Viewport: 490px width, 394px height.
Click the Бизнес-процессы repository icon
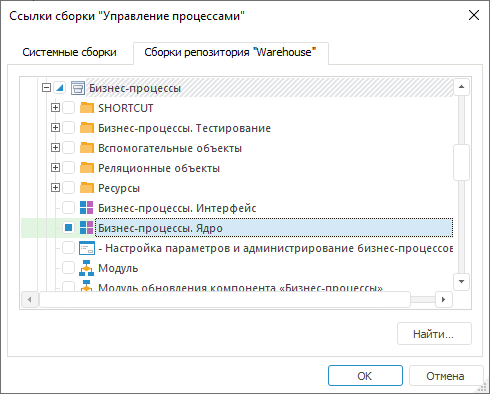(x=78, y=88)
